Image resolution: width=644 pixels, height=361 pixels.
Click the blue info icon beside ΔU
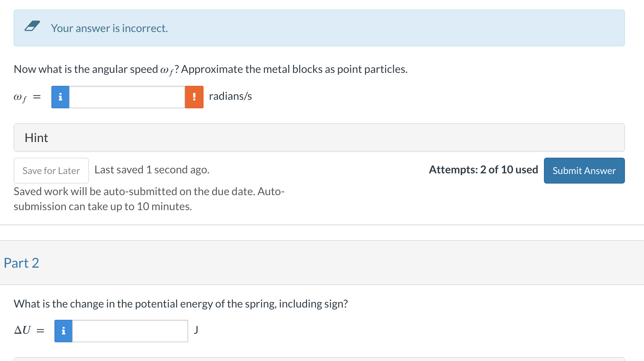[x=63, y=331]
